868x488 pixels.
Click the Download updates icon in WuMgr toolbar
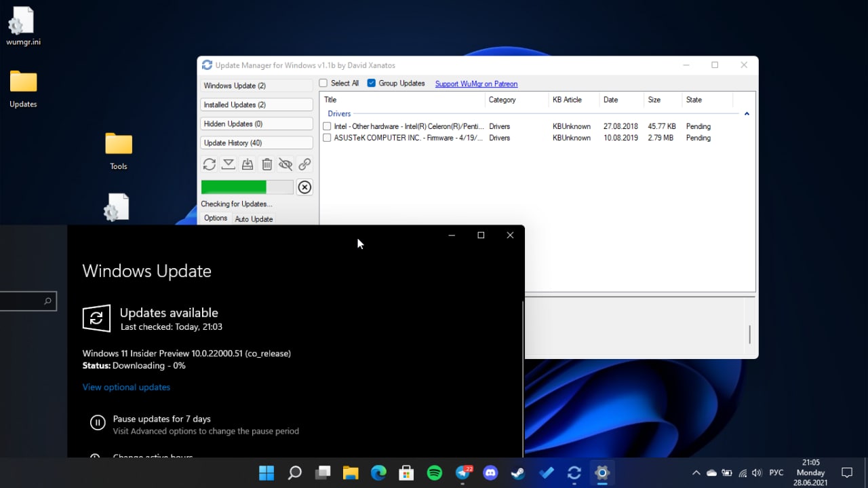229,164
